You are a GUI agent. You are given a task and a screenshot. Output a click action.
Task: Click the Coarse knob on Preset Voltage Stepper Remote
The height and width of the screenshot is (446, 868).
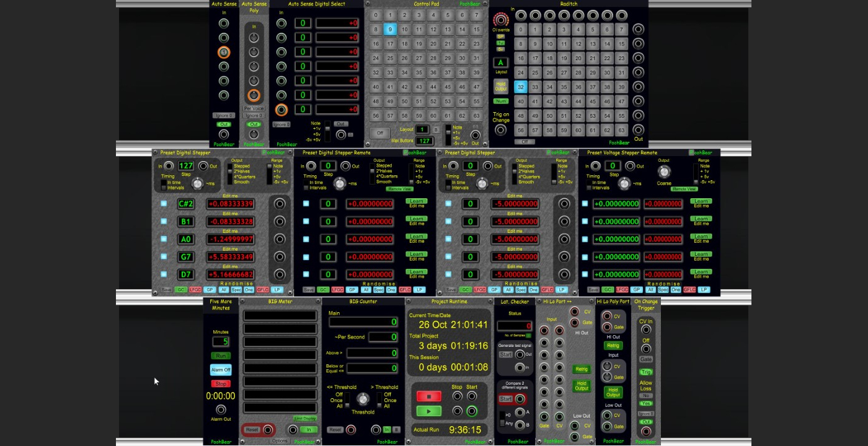pos(665,172)
